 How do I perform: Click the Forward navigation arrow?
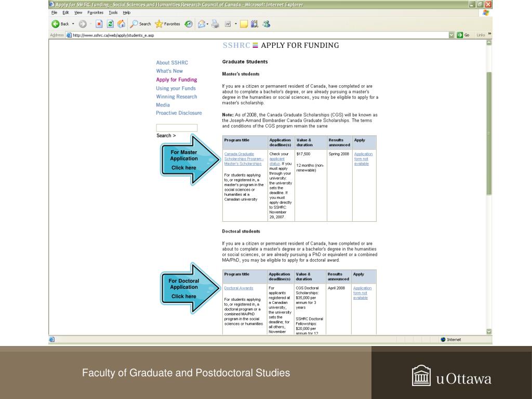pyautogui.click(x=82, y=24)
